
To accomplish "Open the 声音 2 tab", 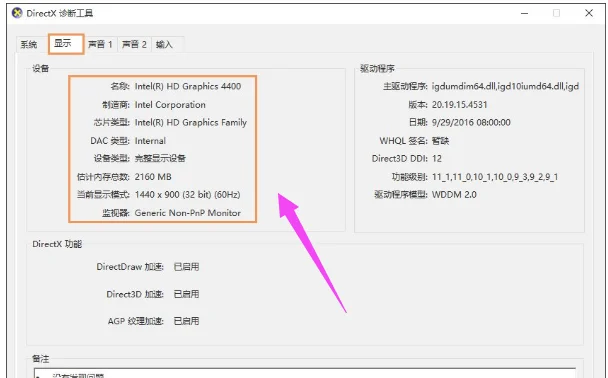I will pos(134,45).
